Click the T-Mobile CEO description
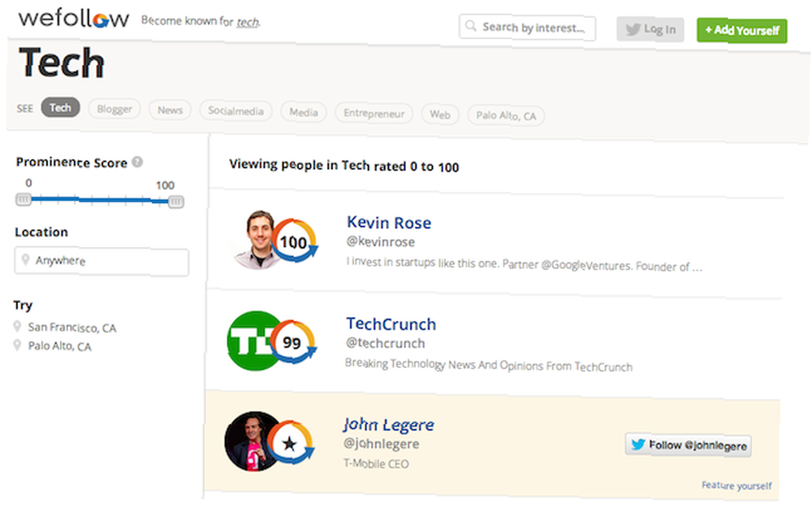This screenshot has width=812, height=512. click(x=376, y=463)
